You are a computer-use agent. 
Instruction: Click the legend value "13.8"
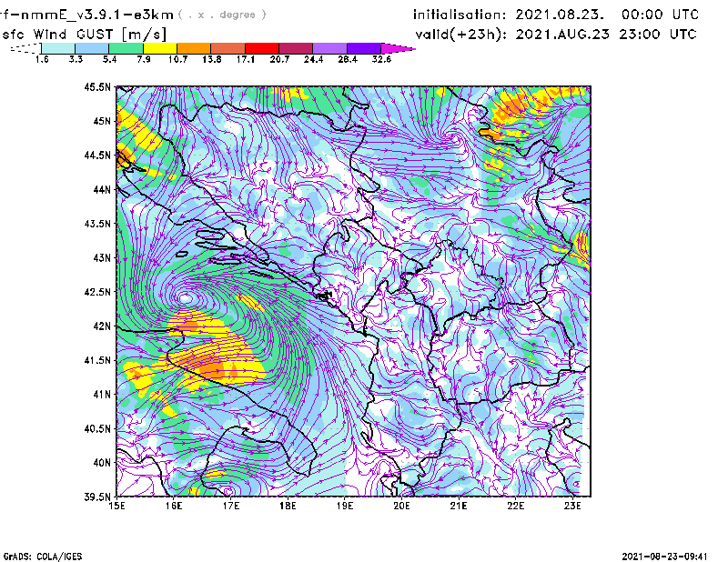212,59
